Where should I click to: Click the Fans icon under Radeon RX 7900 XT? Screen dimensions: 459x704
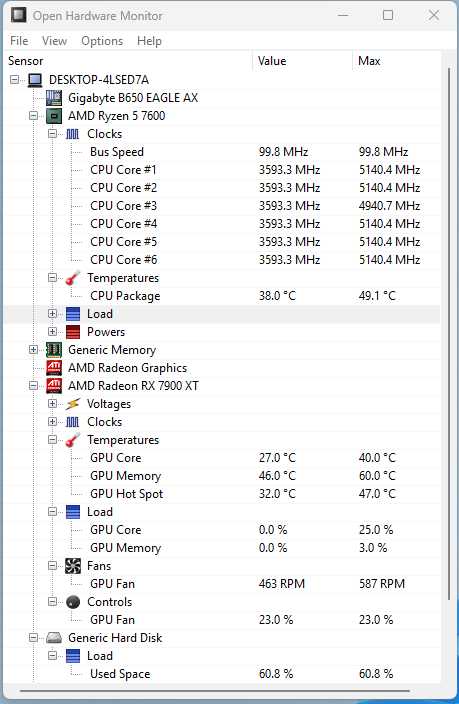pos(73,566)
